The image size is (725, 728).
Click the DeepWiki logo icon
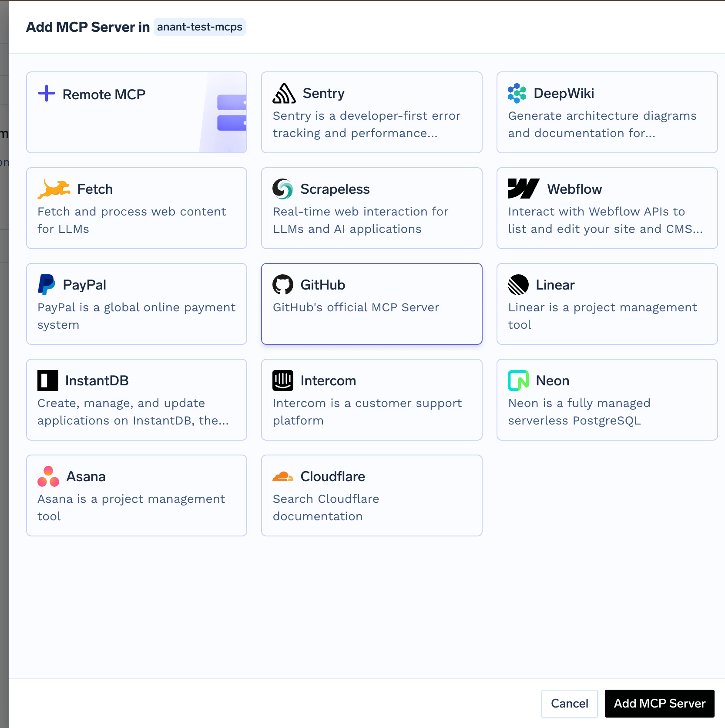pos(517,93)
